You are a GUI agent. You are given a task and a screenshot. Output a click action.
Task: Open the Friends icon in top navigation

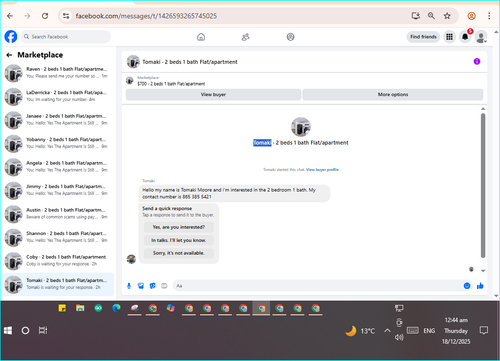pos(246,37)
